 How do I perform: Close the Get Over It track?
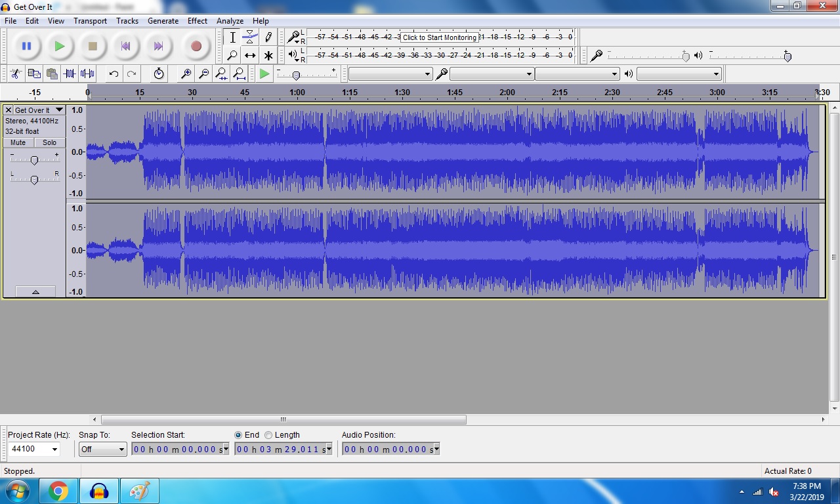(9, 110)
